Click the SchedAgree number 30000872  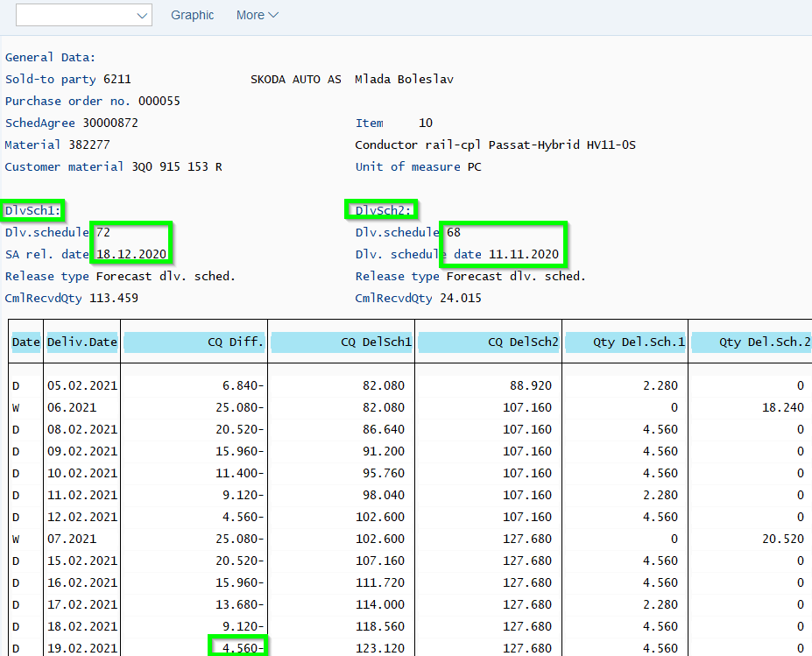pyautogui.click(x=109, y=123)
